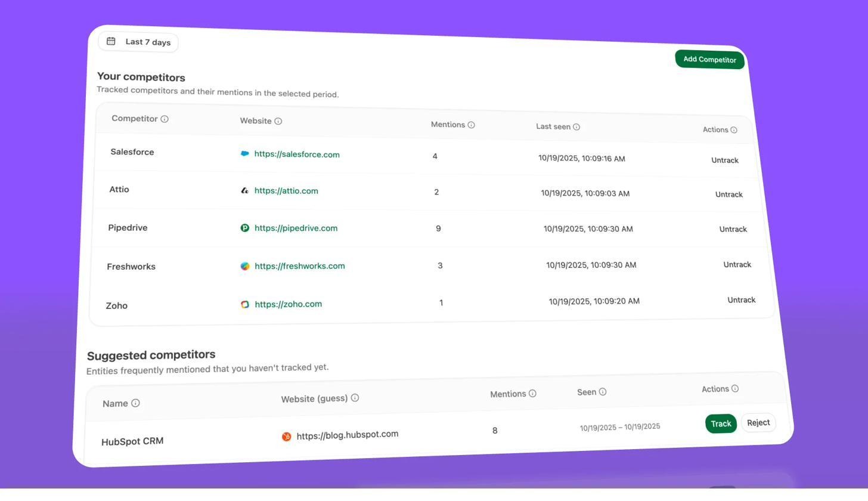
Task: Click the HubSpot favicon under Suggested competitors
Action: click(287, 436)
